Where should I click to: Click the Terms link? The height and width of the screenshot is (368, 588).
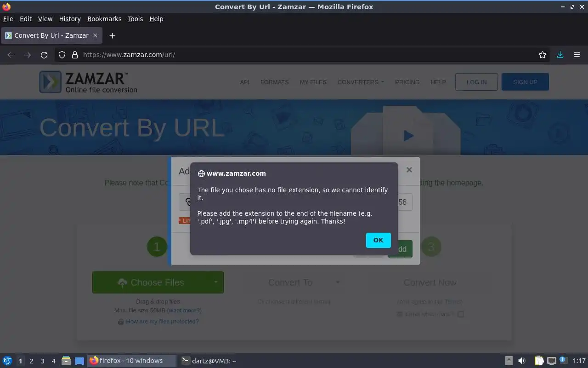click(453, 302)
